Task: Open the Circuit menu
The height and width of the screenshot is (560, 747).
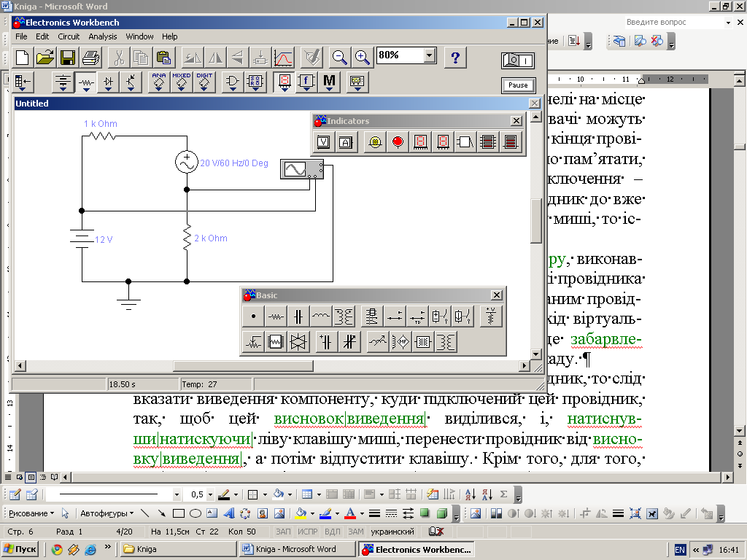Action: click(x=69, y=36)
